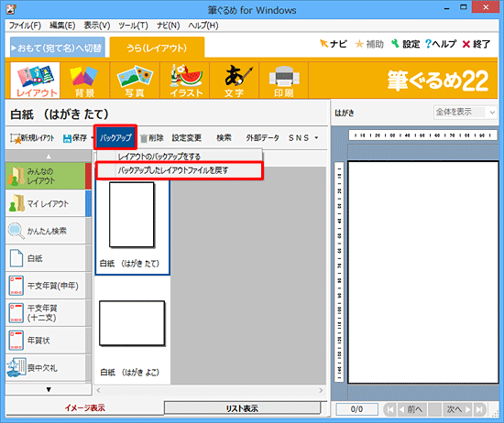The height and width of the screenshot is (423, 504).
Task: Click the 削除 delete button
Action: tap(152, 138)
